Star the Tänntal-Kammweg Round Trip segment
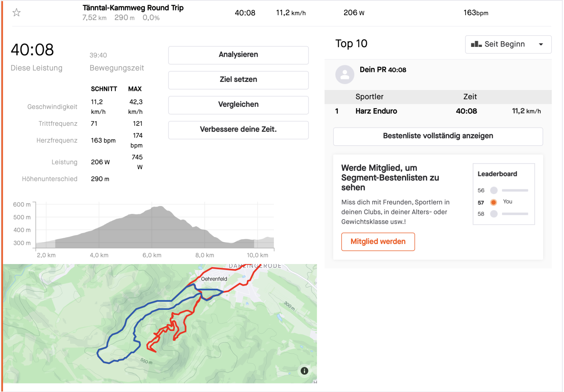This screenshot has width=564, height=392. [17, 13]
